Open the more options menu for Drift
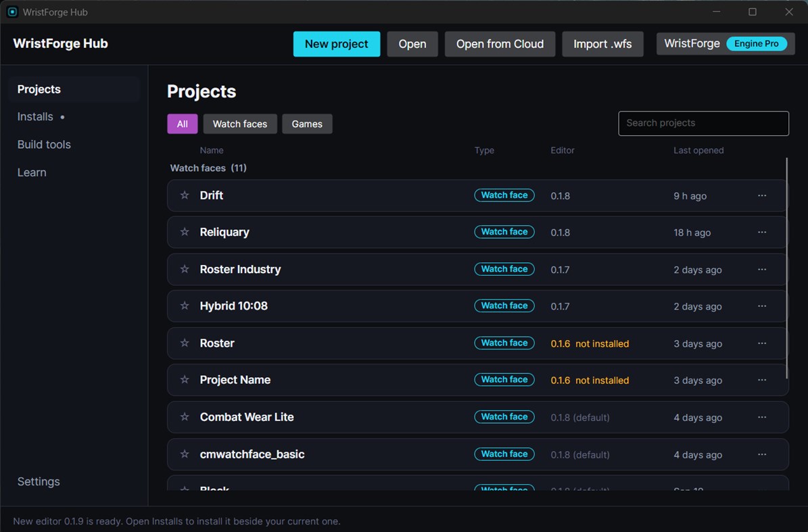 click(x=761, y=196)
